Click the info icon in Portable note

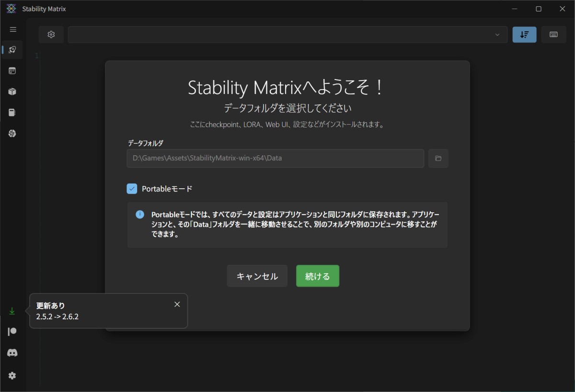click(x=140, y=214)
